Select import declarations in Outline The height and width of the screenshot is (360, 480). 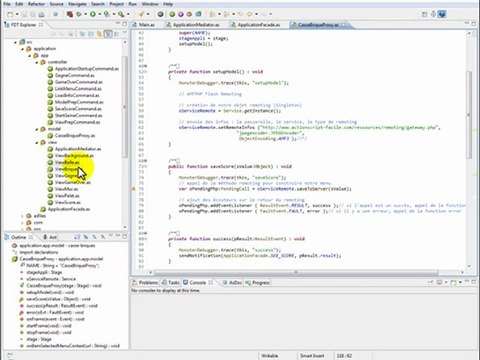(x=39, y=252)
